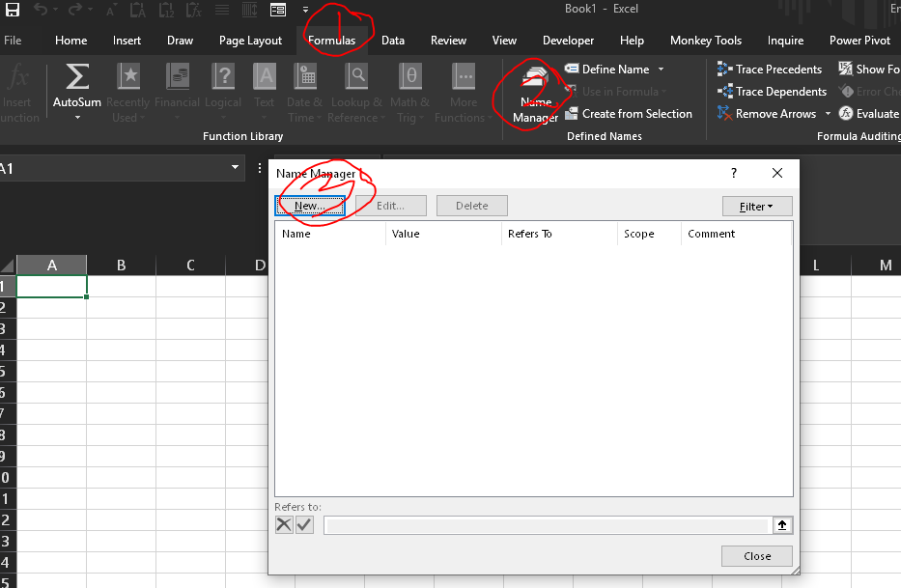Screen dimensions: 901x588
Task: Click the Paste Formulas (fx) quick access icon
Action: (x=194, y=10)
